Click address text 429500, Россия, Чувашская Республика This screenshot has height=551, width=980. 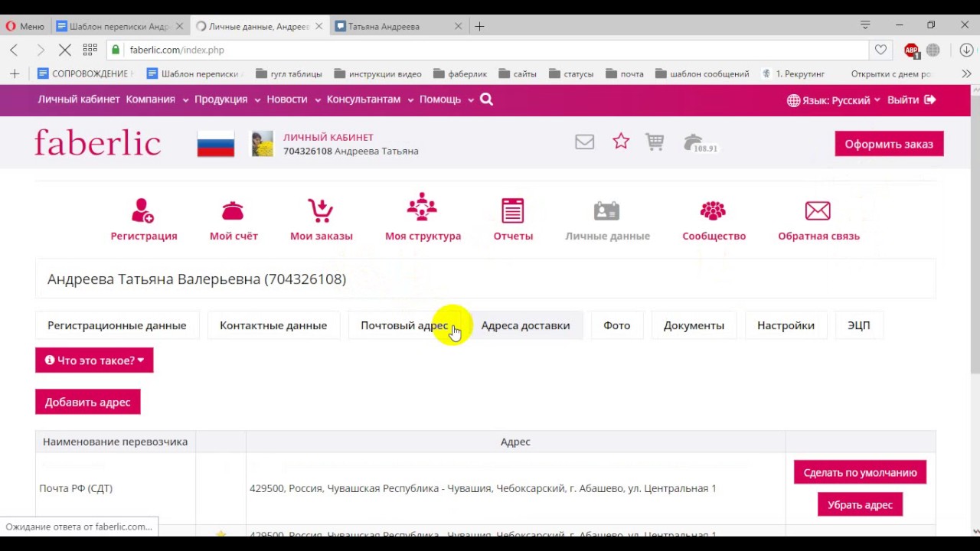[x=482, y=488]
